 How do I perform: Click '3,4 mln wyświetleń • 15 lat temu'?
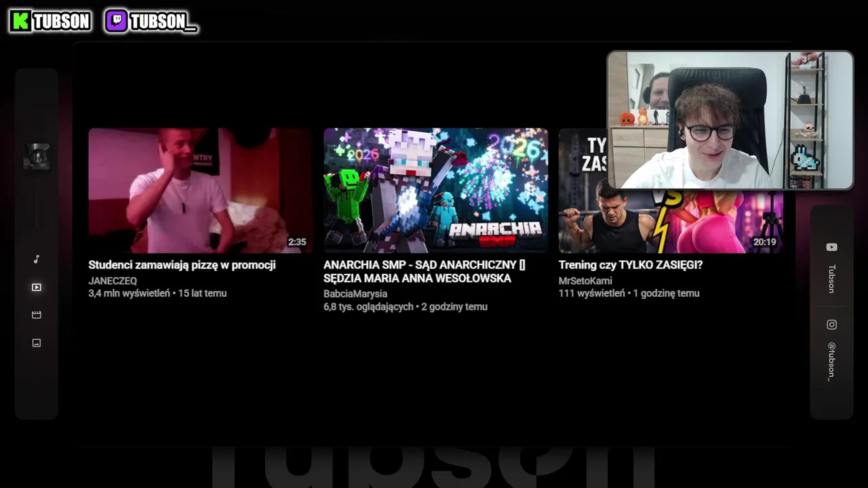coord(157,293)
